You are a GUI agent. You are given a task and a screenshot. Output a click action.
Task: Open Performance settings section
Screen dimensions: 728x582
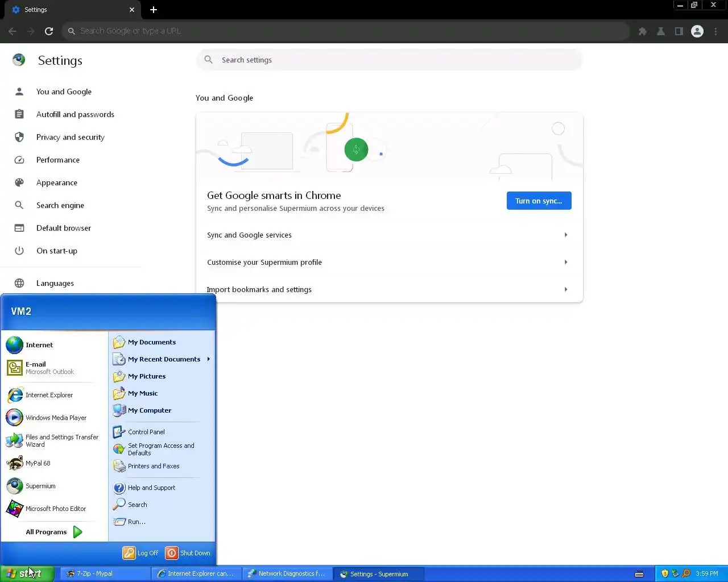pyautogui.click(x=58, y=160)
